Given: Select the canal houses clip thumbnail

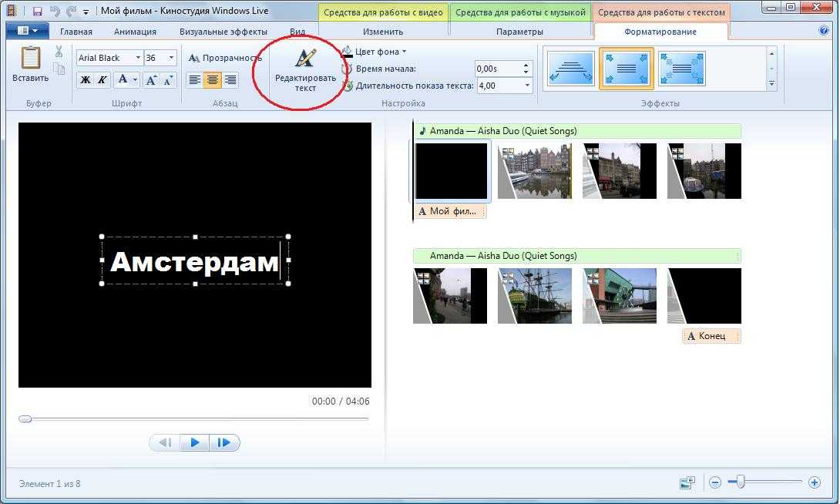Looking at the screenshot, I should [535, 171].
